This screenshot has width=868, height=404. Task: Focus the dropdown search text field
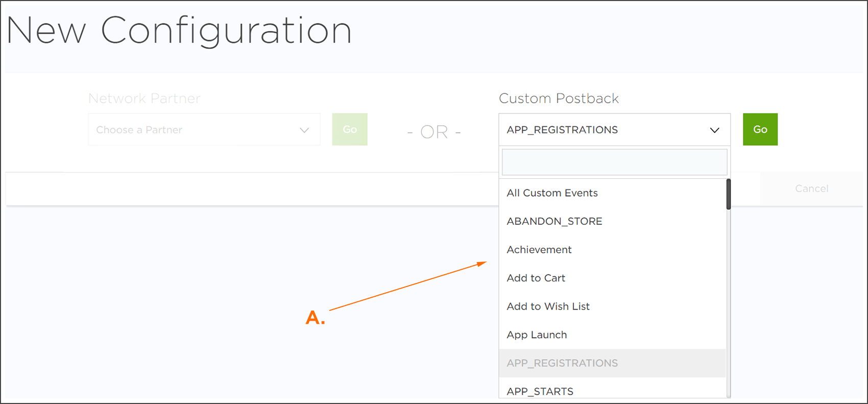point(614,162)
